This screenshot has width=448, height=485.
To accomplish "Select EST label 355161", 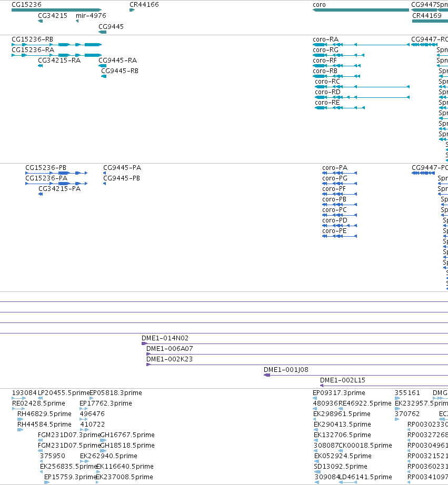I will 407,393.
